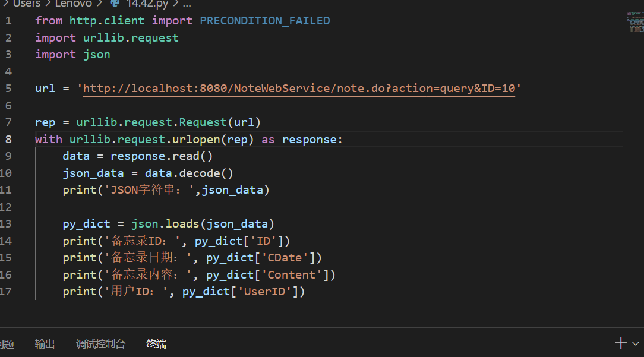Viewport: 644px width, 357px height.
Task: Expand the trailing '...' breadcrumb segment
Action: click(187, 3)
